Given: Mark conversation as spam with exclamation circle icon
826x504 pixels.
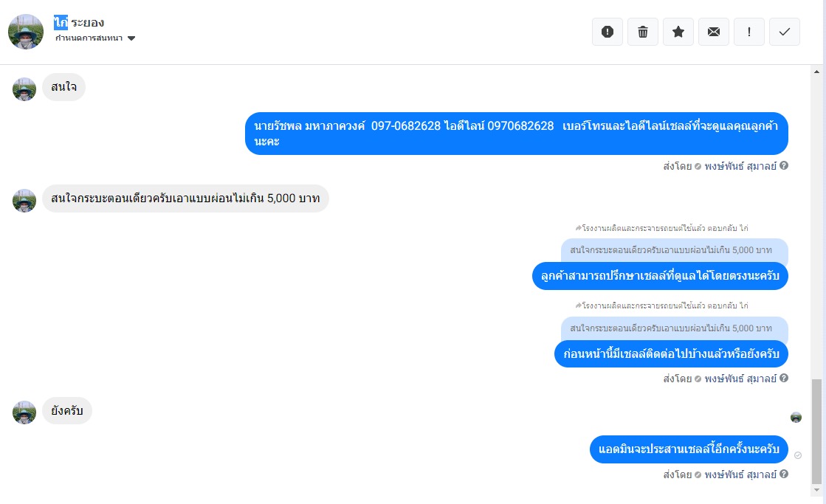Looking at the screenshot, I should 608,32.
